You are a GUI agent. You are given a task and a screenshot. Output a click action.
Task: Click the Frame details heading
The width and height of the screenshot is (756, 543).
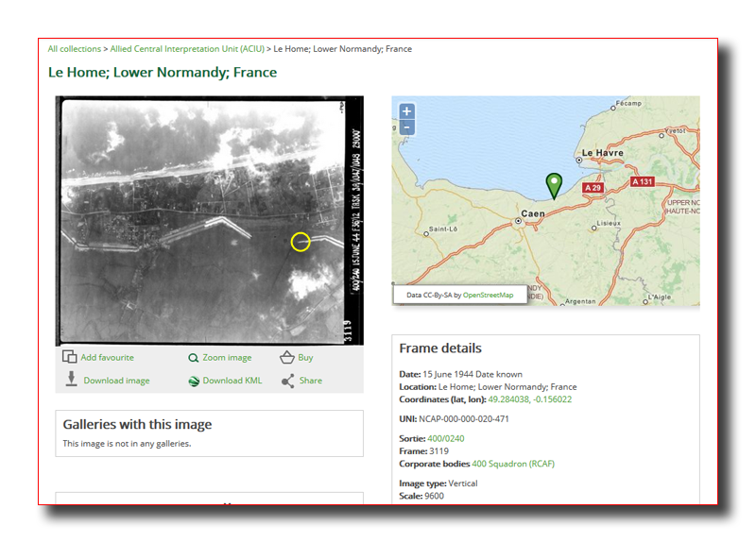click(x=440, y=348)
